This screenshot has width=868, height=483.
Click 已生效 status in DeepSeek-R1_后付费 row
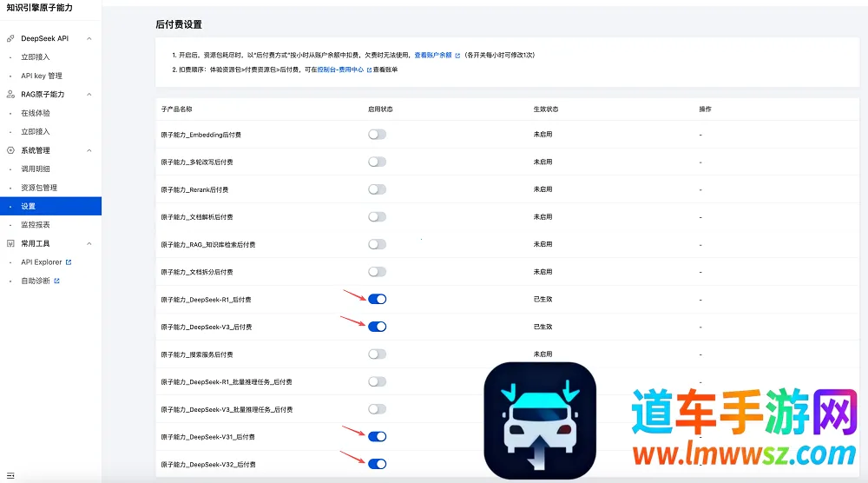pos(543,299)
